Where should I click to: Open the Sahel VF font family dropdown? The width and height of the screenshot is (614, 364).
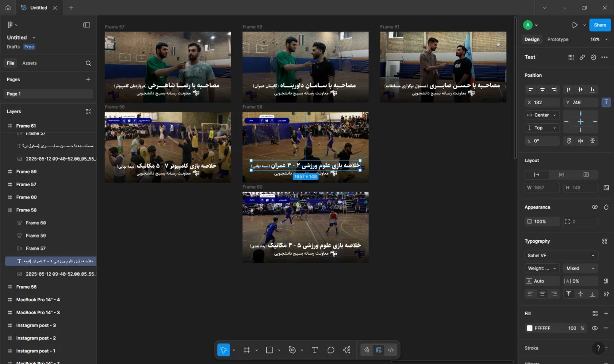[562, 256]
